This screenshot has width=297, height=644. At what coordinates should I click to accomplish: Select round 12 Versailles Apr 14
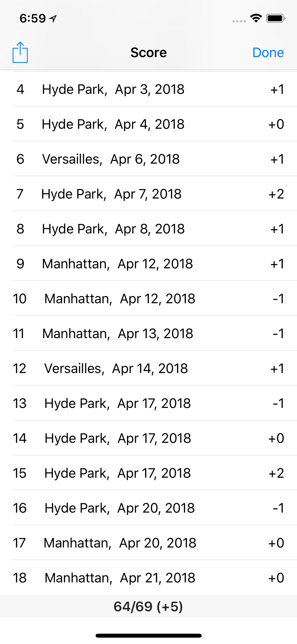(148, 369)
